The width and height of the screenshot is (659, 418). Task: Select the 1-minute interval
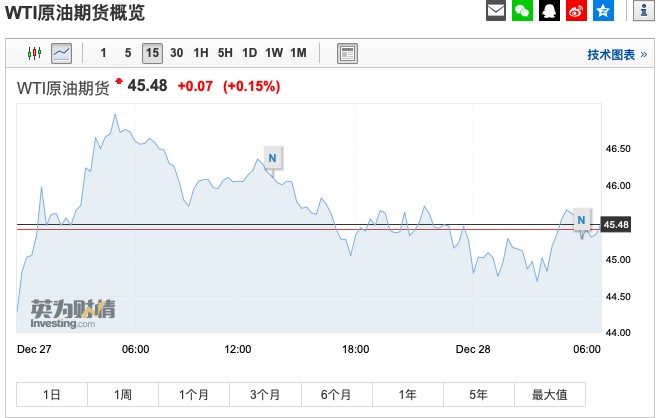click(x=103, y=53)
